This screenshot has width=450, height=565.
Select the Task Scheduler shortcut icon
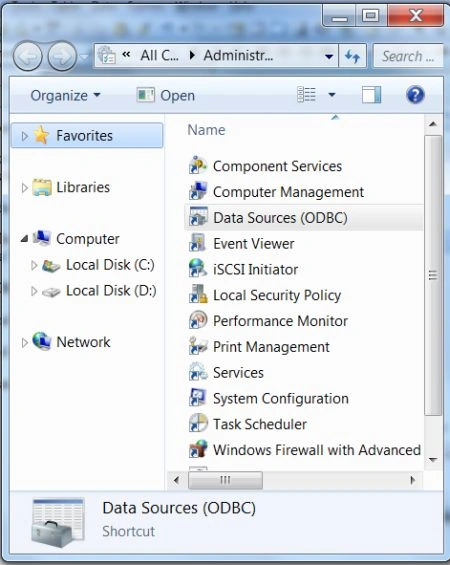198,424
